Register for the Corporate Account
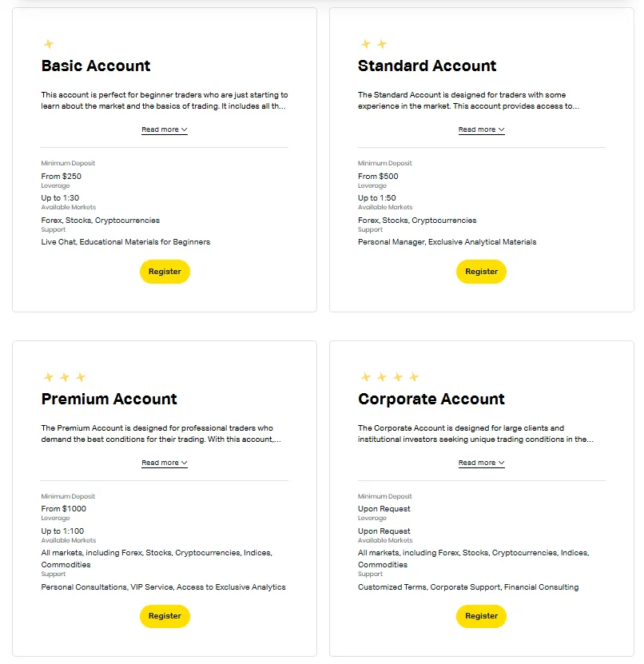The height and width of the screenshot is (664, 644). click(x=481, y=616)
